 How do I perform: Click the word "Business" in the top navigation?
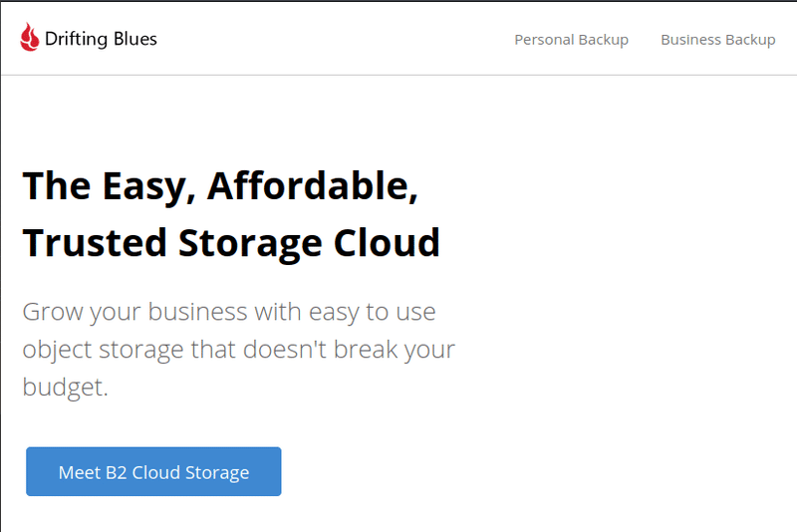click(690, 40)
